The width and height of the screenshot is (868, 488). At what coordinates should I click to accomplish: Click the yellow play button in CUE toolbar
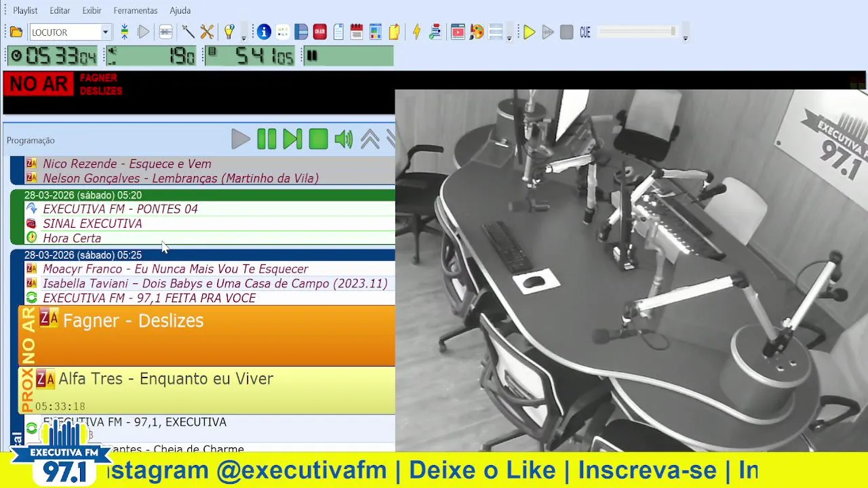[x=530, y=32]
